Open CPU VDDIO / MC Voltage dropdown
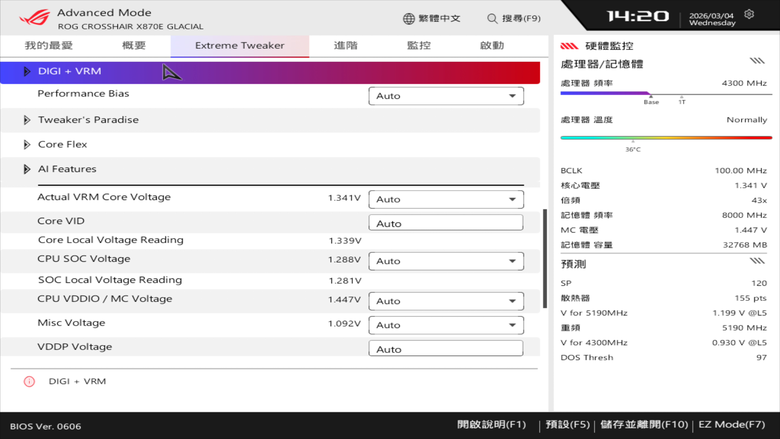 (446, 301)
